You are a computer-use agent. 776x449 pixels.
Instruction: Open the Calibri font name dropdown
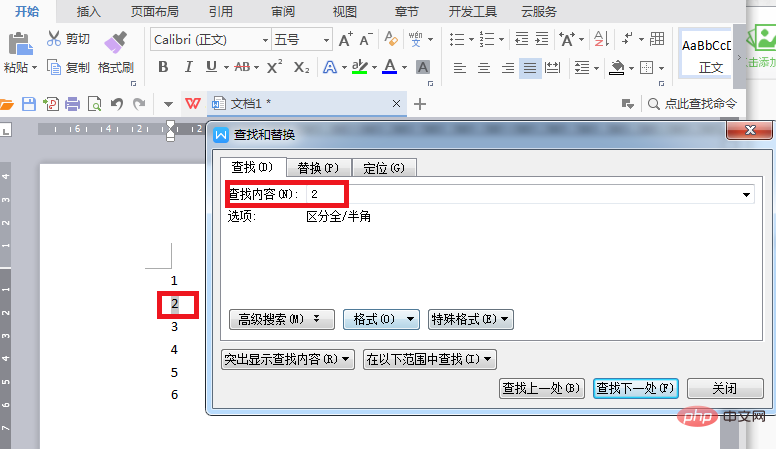tap(265, 40)
